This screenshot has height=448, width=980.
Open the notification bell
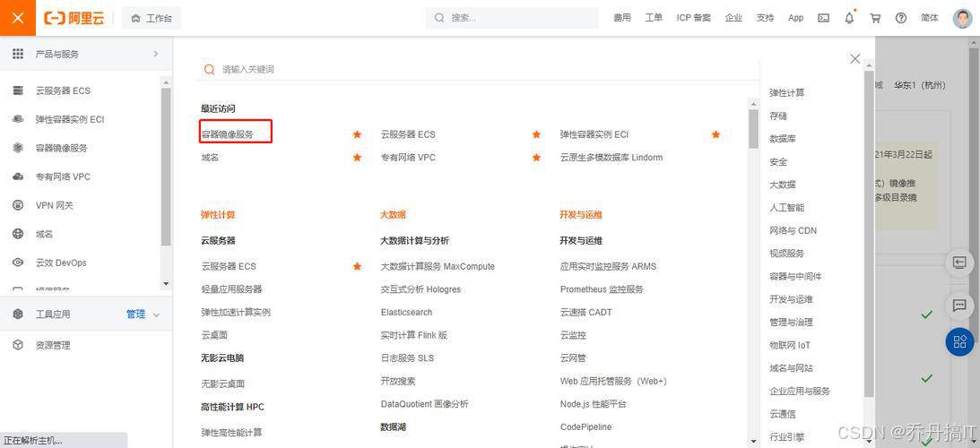pyautogui.click(x=849, y=18)
